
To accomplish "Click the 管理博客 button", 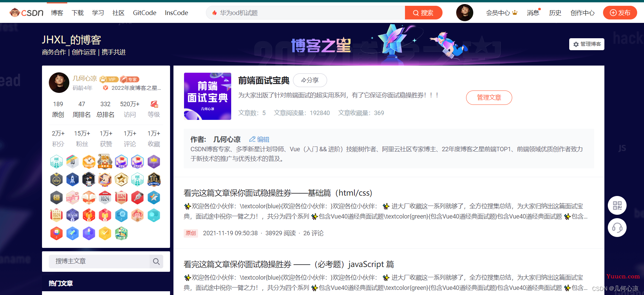I will tap(587, 44).
